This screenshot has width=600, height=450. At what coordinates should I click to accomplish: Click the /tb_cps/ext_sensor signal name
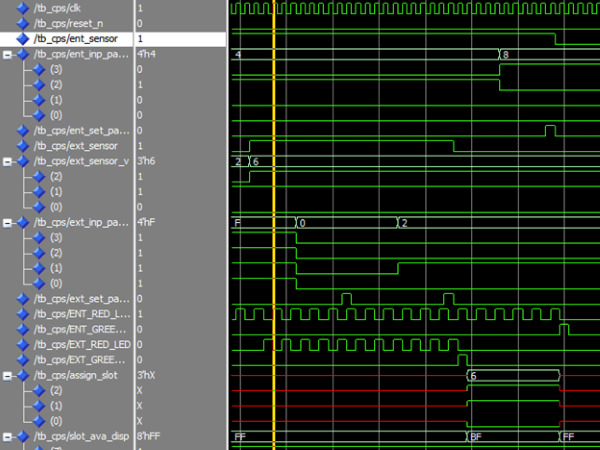coord(76,146)
